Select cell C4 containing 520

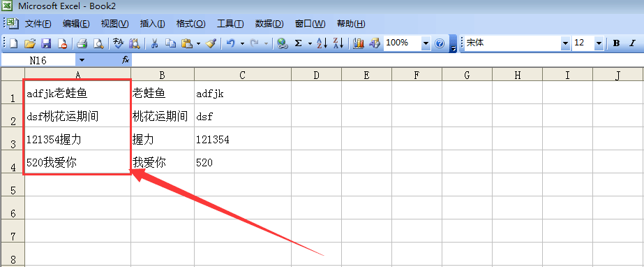(x=243, y=161)
